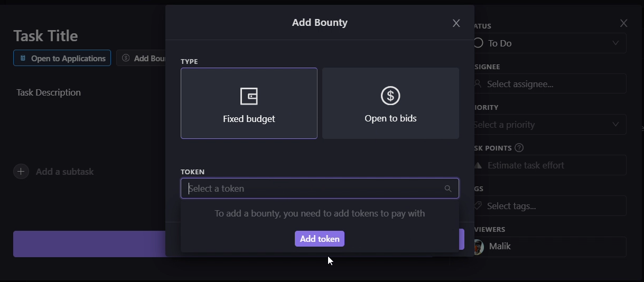
Task: Click Malik's avatar under Viewers
Action: pyautogui.click(x=479, y=247)
